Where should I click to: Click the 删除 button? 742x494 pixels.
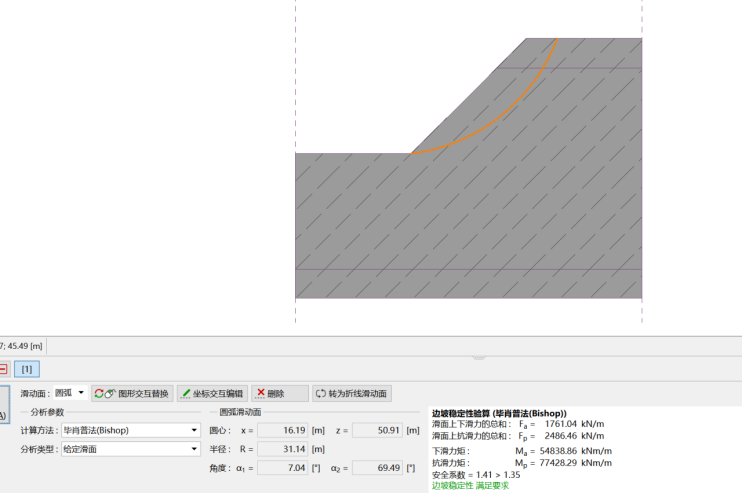click(280, 394)
